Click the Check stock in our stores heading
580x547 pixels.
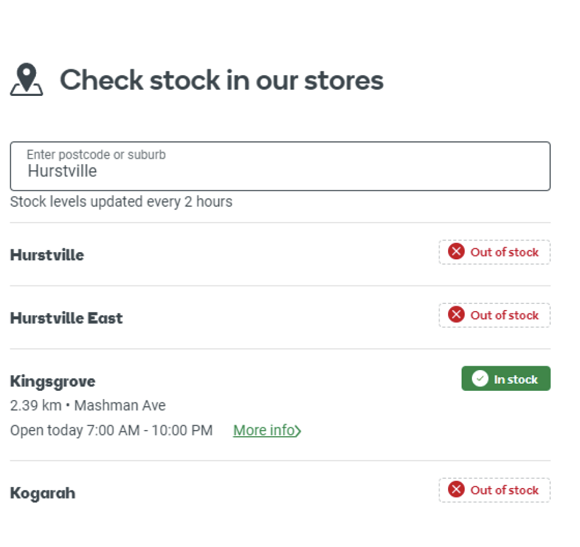[x=222, y=80]
